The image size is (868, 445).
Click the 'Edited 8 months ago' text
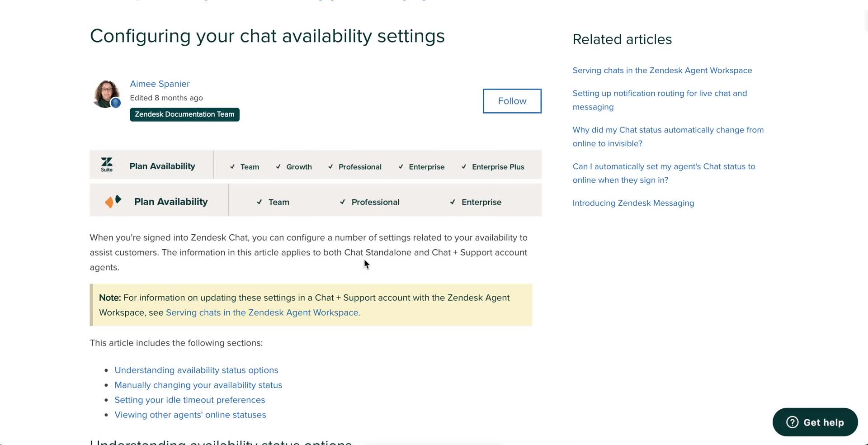point(166,98)
